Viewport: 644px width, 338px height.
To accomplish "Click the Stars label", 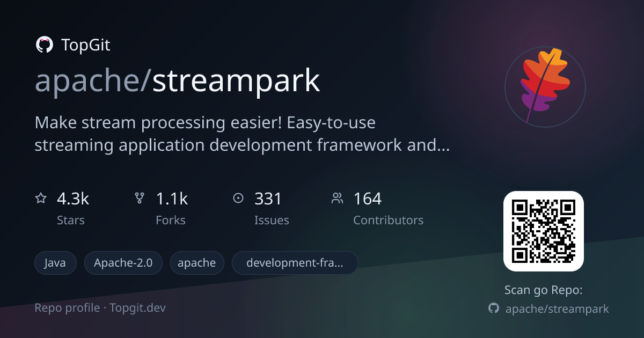I will click(71, 221).
